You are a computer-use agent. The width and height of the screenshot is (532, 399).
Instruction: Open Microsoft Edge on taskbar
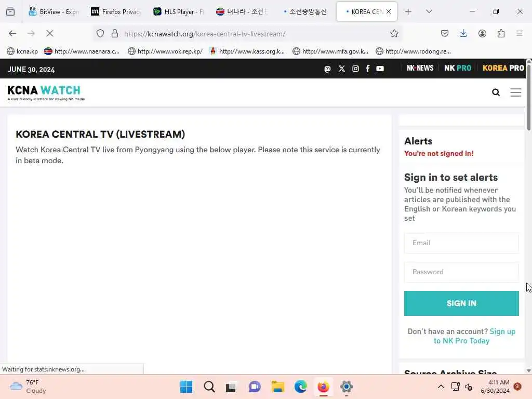300,387
